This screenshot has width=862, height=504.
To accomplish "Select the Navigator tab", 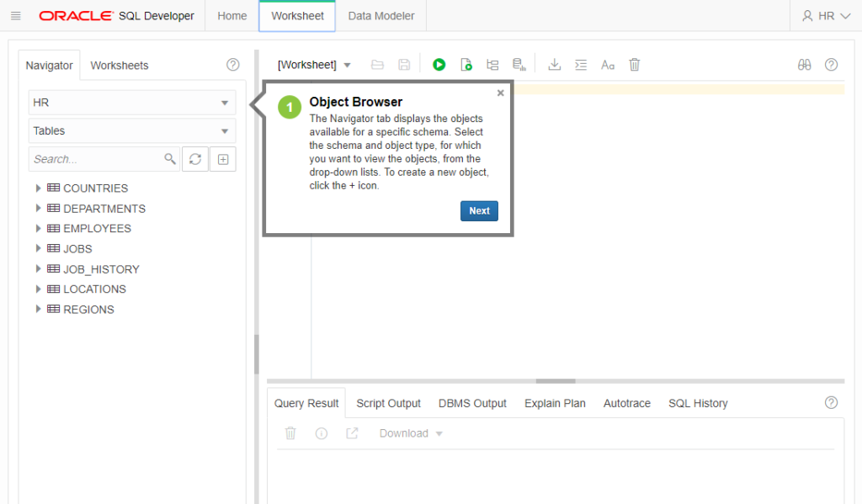I will (x=50, y=66).
